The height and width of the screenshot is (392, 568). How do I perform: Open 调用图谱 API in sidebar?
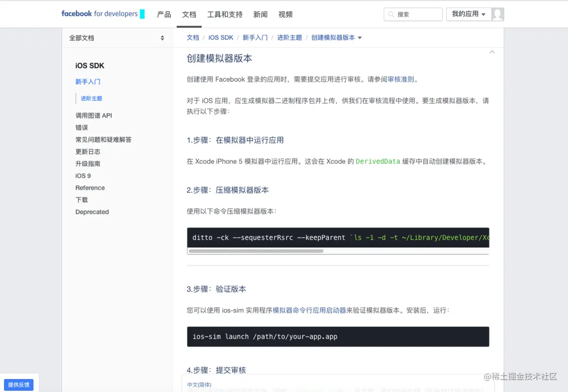[94, 115]
